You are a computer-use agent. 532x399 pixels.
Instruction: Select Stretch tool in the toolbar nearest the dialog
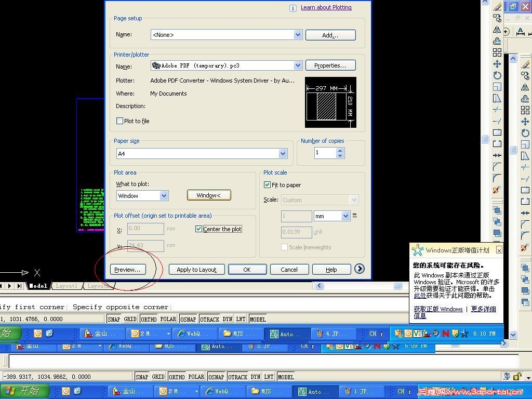[x=497, y=98]
